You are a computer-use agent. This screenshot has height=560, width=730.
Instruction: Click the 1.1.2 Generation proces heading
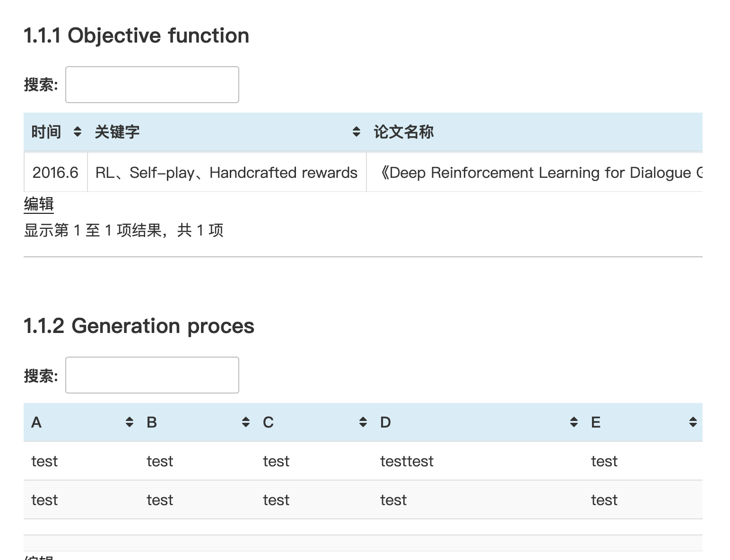(139, 326)
